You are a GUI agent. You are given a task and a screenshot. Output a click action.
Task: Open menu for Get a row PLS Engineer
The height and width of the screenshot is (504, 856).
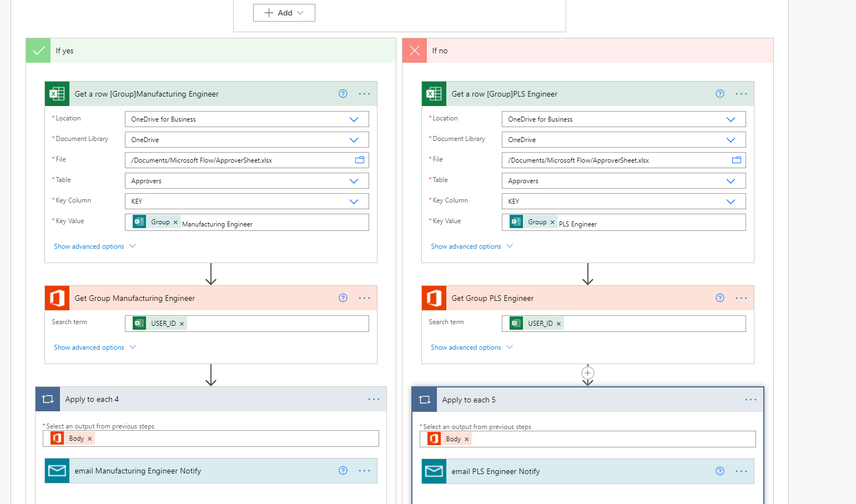click(x=741, y=94)
